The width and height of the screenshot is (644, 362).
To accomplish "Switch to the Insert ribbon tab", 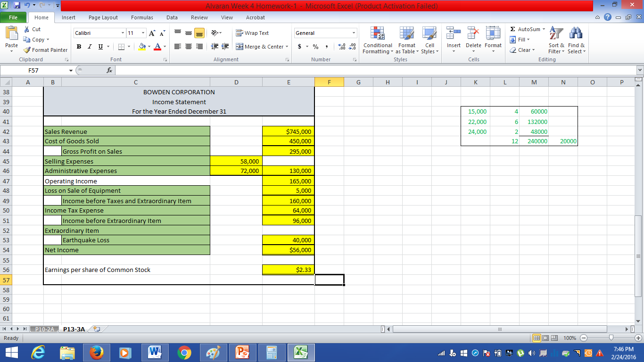I will coord(68,17).
